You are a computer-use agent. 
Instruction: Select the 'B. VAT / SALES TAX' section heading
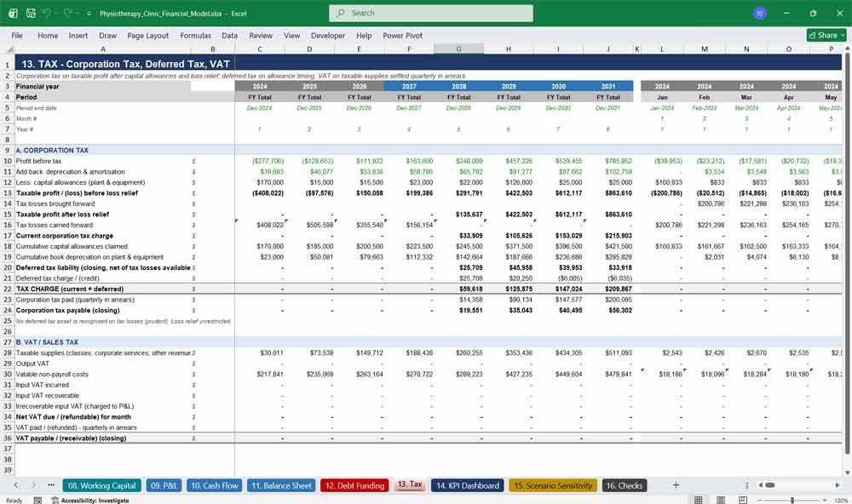[47, 342]
